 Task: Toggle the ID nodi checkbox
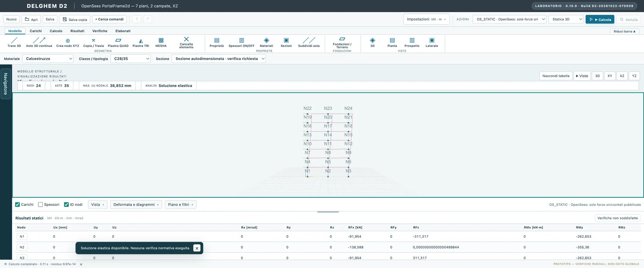point(66,204)
